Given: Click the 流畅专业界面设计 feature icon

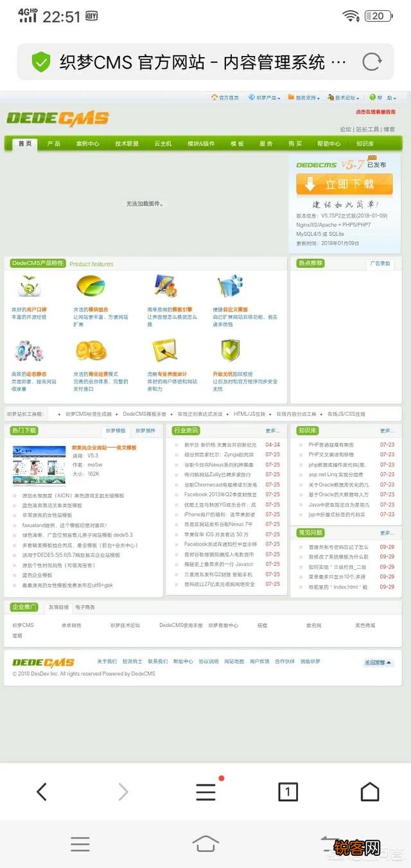Looking at the screenshot, I should (165, 351).
